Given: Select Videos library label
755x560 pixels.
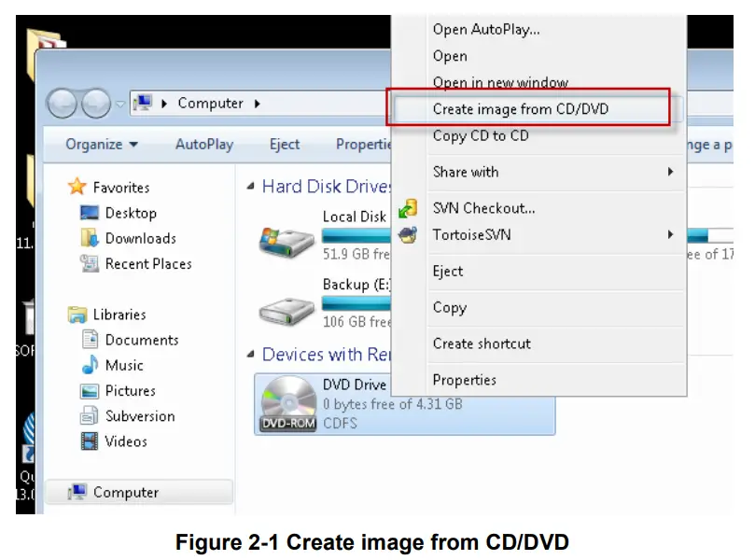Looking at the screenshot, I should (126, 441).
